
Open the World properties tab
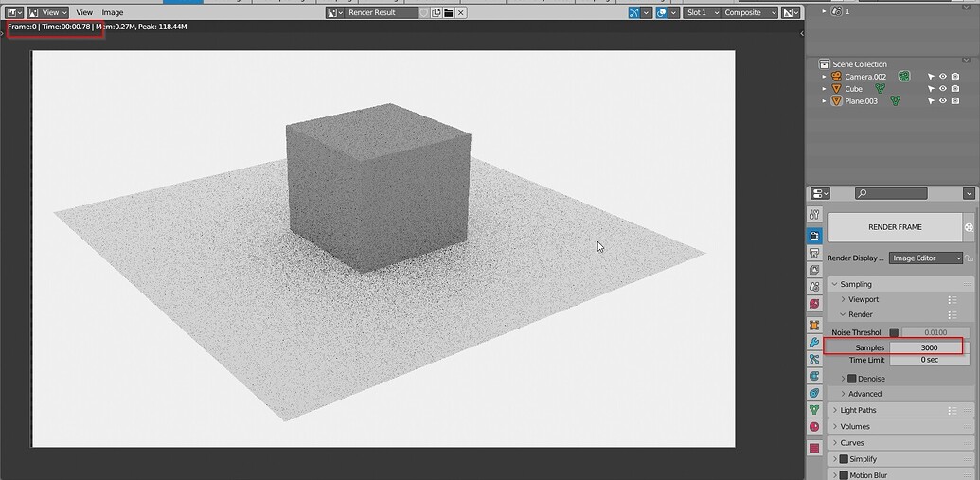point(814,304)
